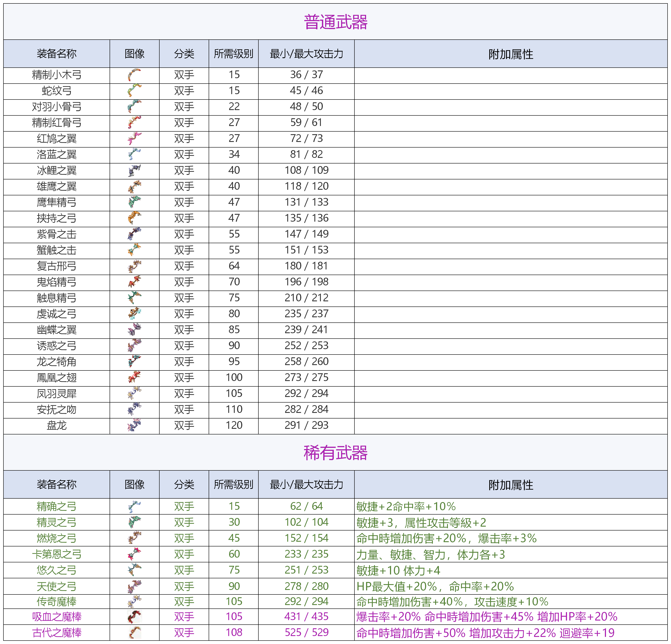The image size is (671, 644).
Task: Select the 古代之魔棒 purple name
Action: pos(56,633)
